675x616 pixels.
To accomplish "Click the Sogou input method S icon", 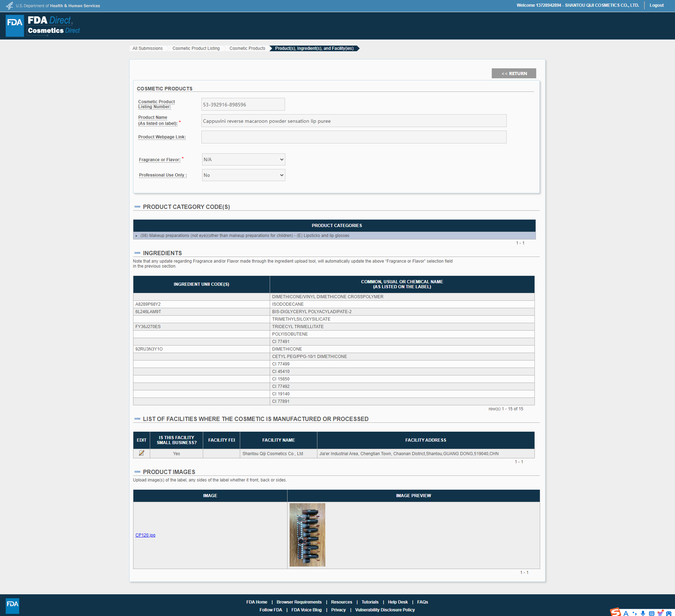I will tap(616, 612).
